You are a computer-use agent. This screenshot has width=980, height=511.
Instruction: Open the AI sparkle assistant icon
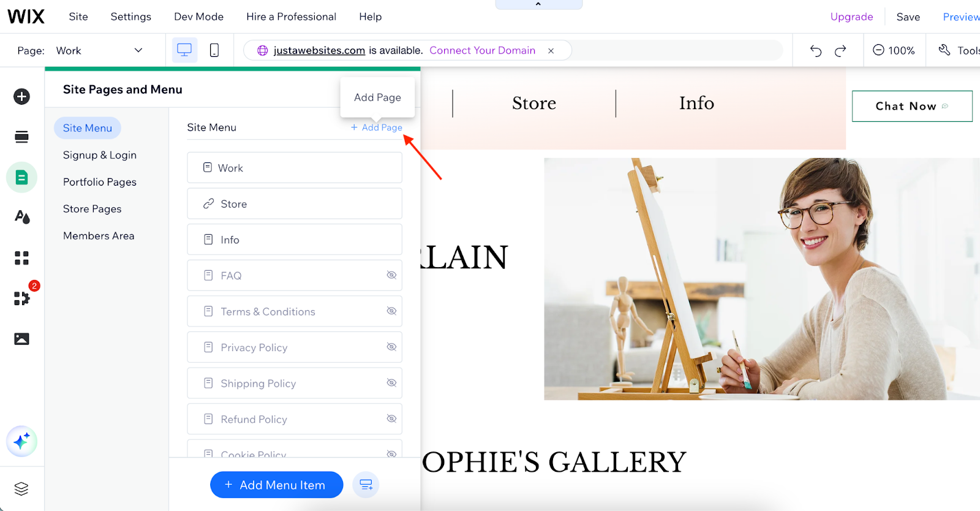(21, 441)
